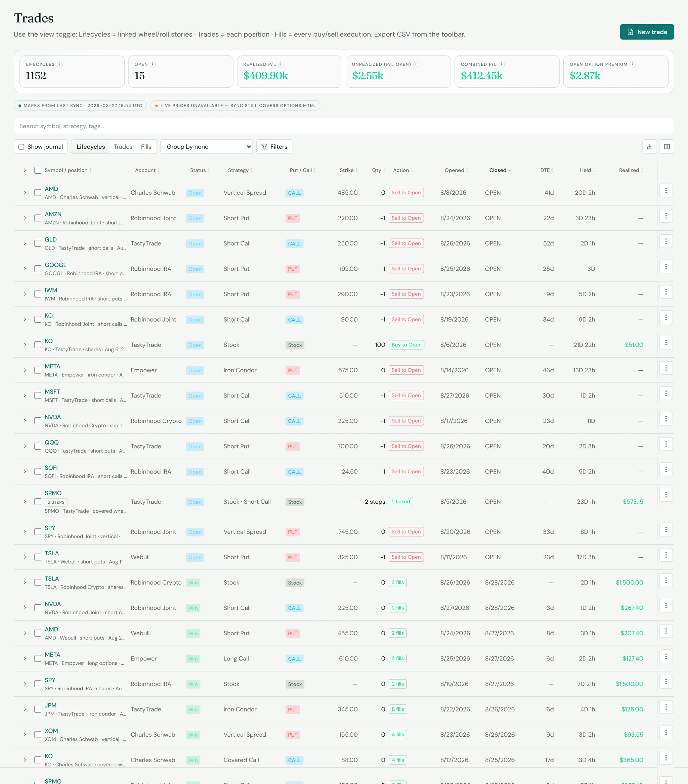The height and width of the screenshot is (784, 688).
Task: Click the 8 fills badge on JPM
Action: coord(398,709)
